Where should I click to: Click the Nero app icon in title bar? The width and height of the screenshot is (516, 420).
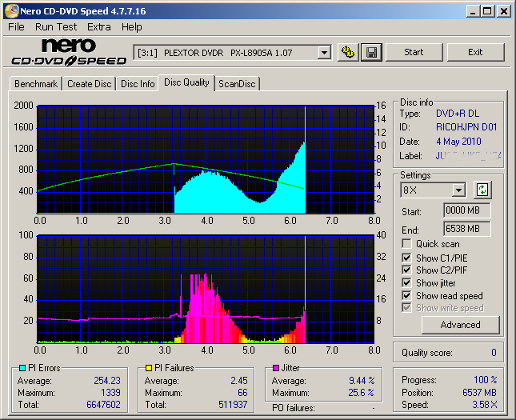11,11
